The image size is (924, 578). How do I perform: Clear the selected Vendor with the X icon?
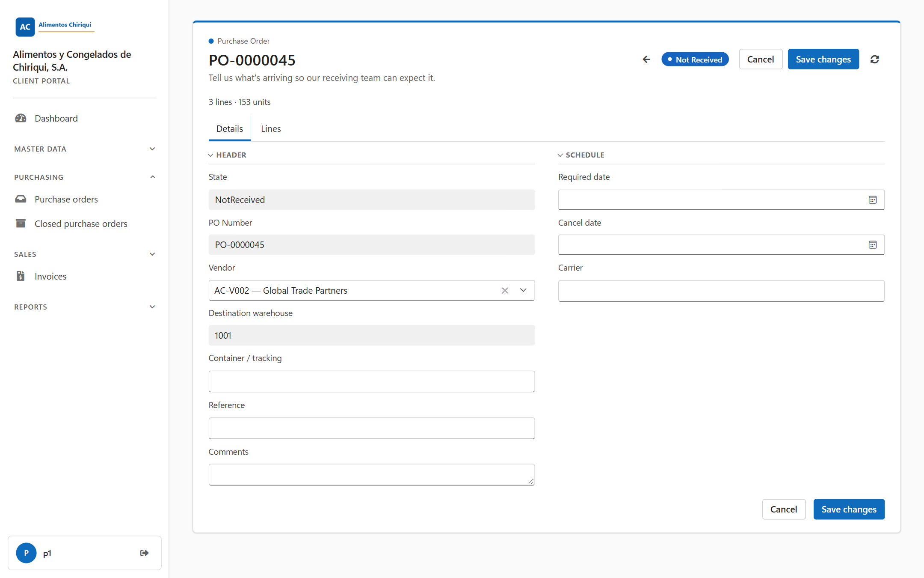(x=505, y=290)
